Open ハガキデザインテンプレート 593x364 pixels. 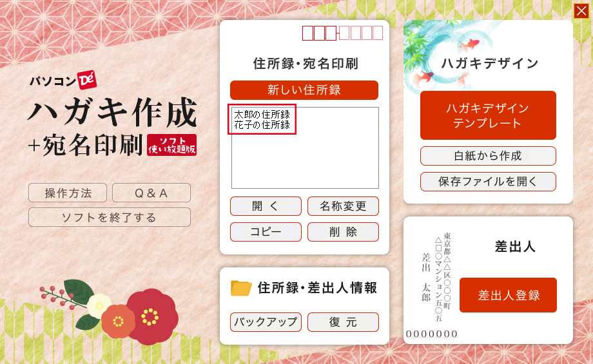[x=488, y=115]
